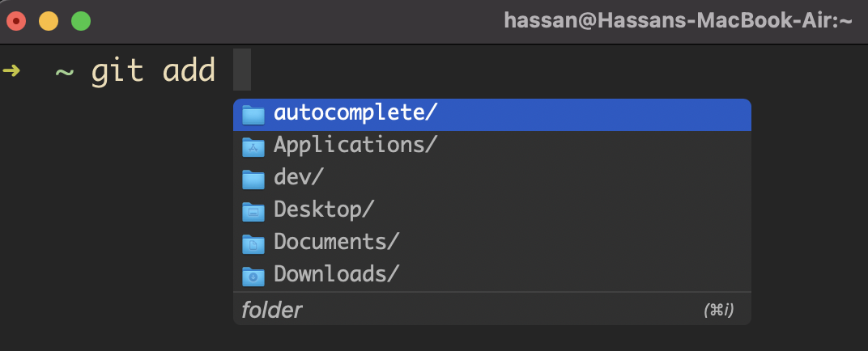Image resolution: width=868 pixels, height=351 pixels.
Task: Click the green zoom window button
Action: pyautogui.click(x=81, y=22)
